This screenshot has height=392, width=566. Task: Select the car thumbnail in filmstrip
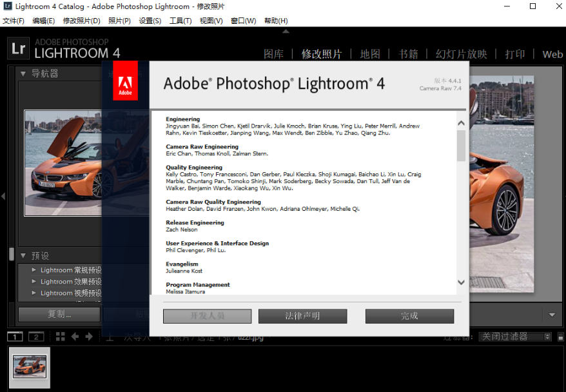click(x=30, y=367)
